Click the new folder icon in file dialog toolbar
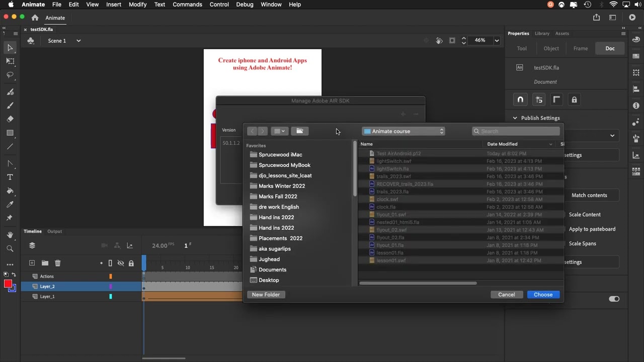Screen dimensions: 644x362 tap(300, 131)
